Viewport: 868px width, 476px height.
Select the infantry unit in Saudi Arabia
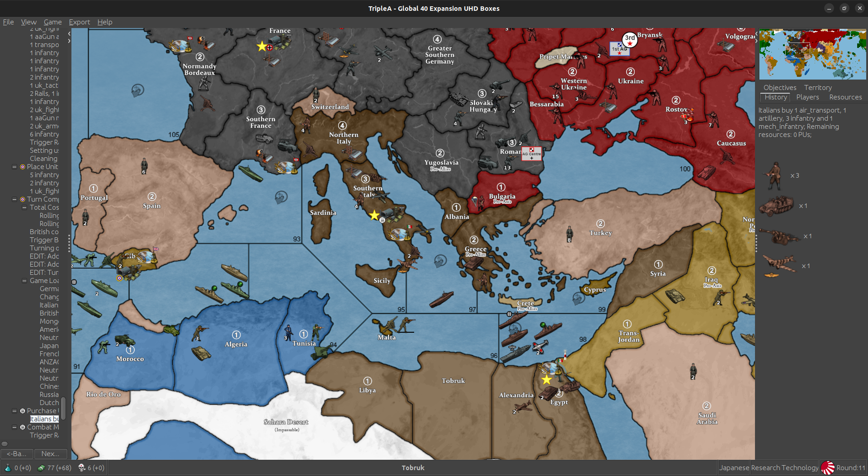[x=693, y=371]
